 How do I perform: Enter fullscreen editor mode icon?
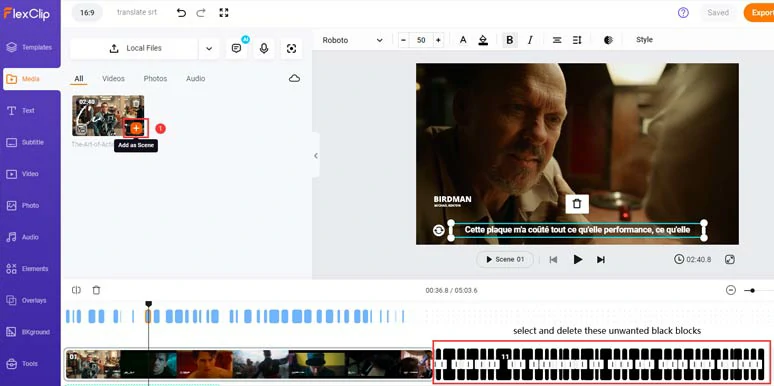coord(224,13)
